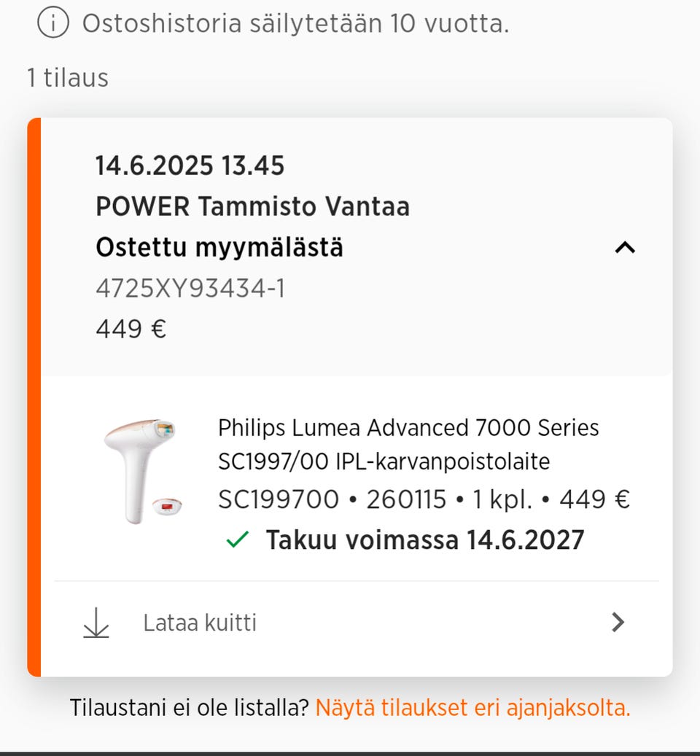Image resolution: width=700 pixels, height=756 pixels.
Task: Click the download arrow icon for receipt
Action: [96, 623]
